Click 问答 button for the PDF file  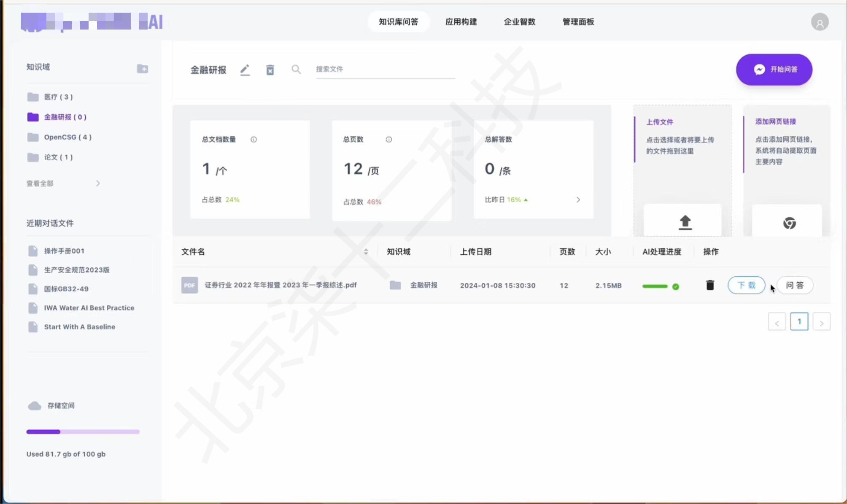[x=795, y=285]
